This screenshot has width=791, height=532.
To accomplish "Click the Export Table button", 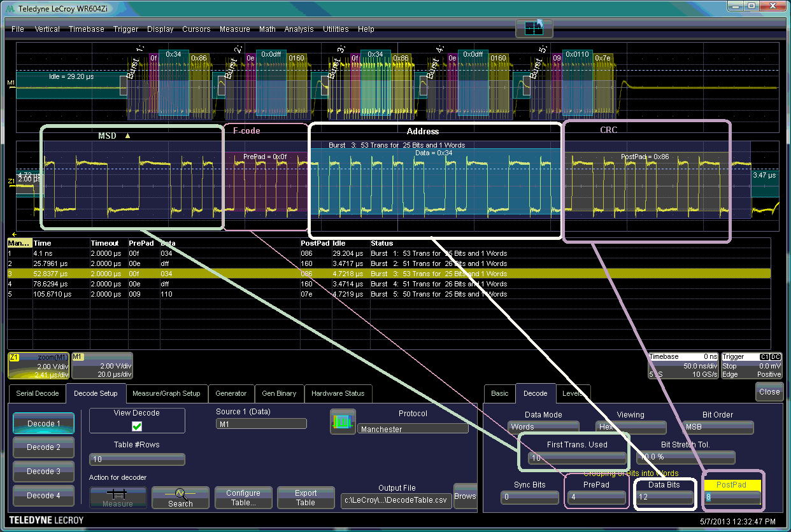I will pos(306,498).
